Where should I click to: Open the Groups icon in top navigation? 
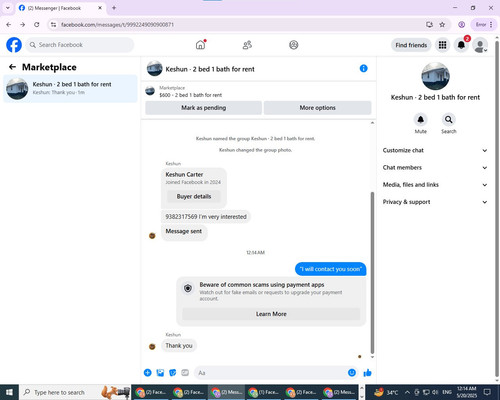(294, 45)
